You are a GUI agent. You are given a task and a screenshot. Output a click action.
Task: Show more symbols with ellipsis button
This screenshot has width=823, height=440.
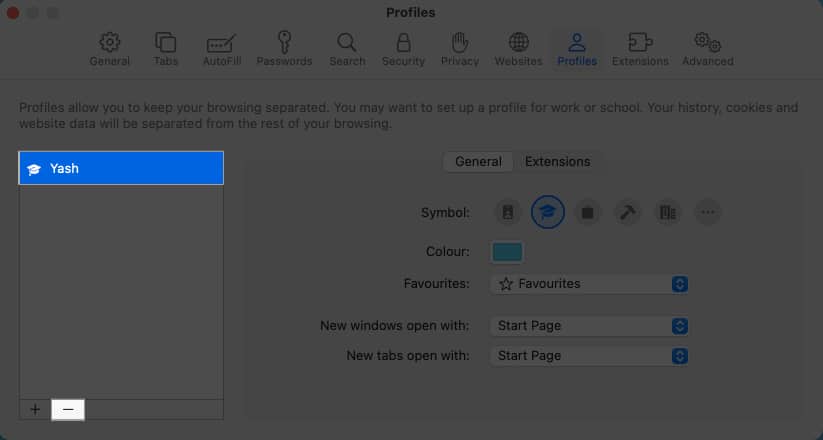tap(708, 213)
